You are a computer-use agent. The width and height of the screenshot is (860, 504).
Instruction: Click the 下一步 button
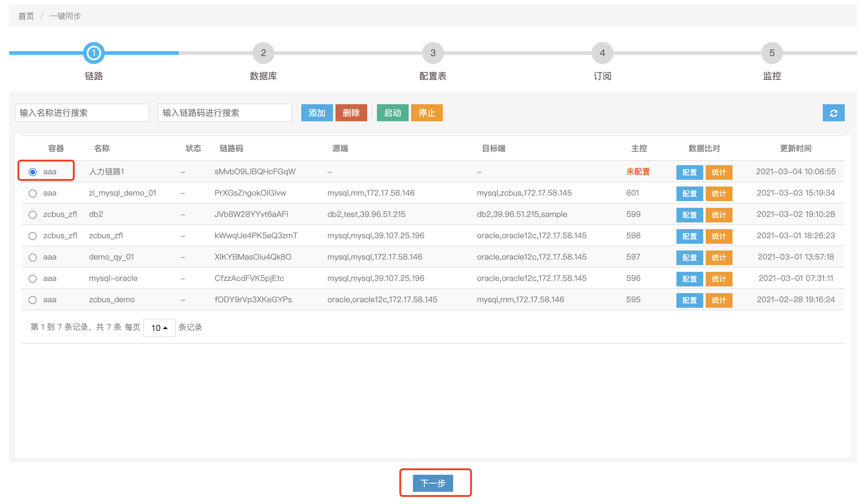point(433,483)
